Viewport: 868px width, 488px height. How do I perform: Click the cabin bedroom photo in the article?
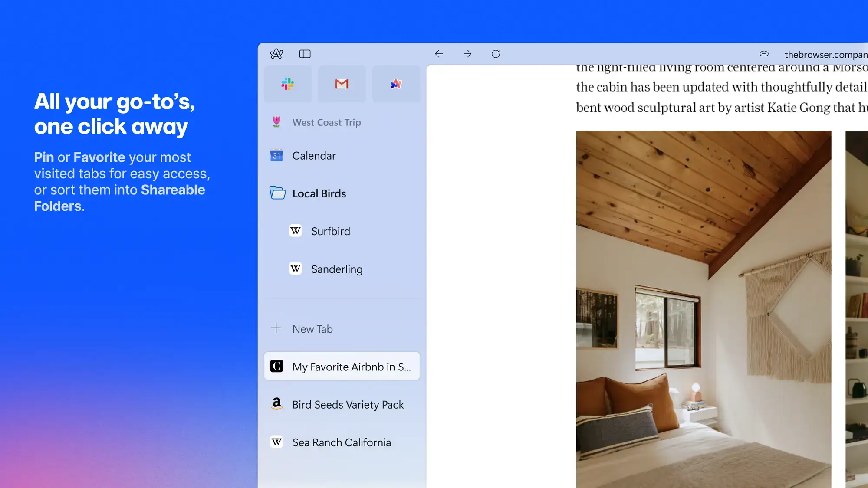pyautogui.click(x=703, y=304)
